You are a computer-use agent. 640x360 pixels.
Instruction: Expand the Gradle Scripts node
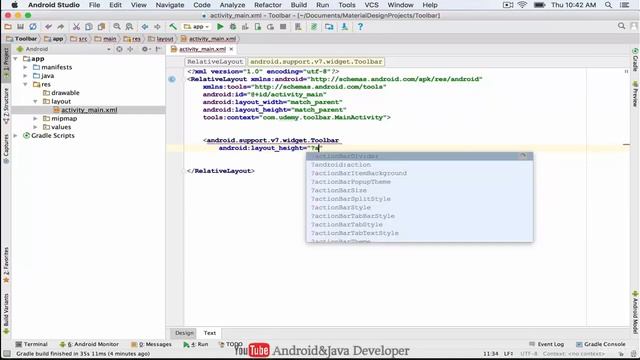[x=16, y=136]
